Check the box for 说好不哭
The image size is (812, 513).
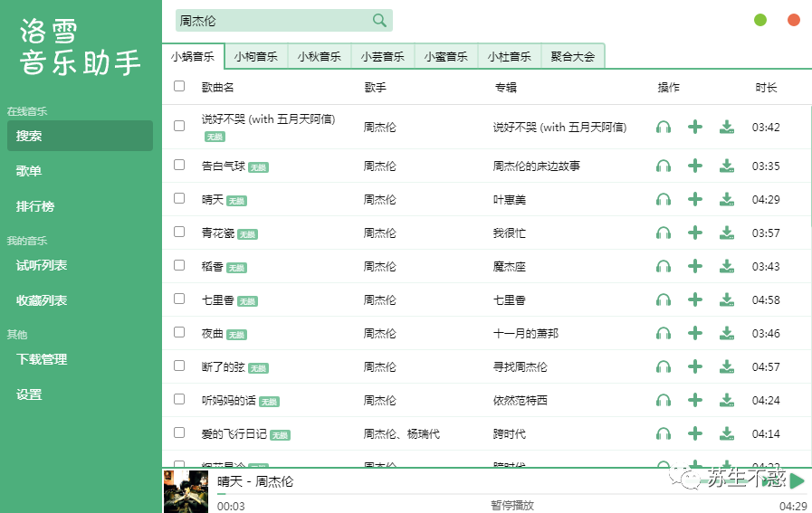[x=179, y=126]
